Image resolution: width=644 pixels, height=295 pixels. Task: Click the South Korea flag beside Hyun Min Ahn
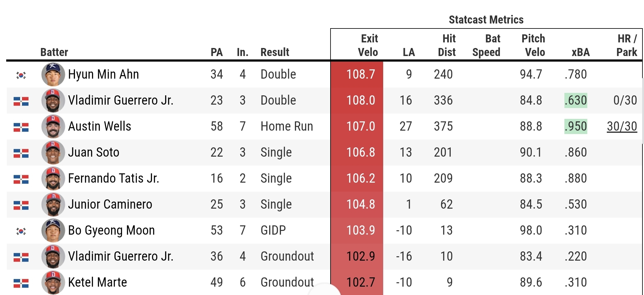coord(21,75)
